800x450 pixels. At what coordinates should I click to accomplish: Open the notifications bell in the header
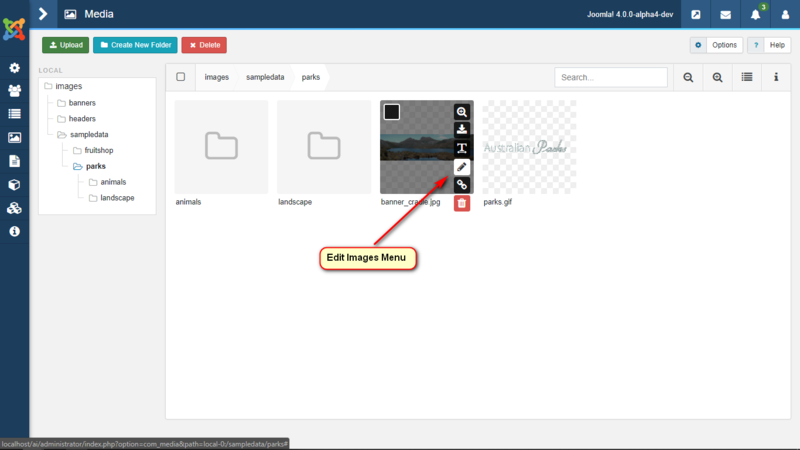[x=756, y=14]
